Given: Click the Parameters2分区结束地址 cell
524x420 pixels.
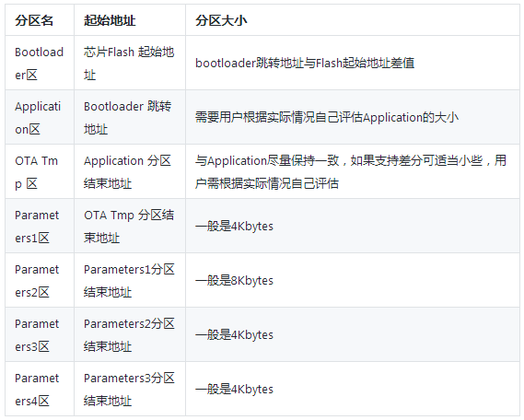Looking at the screenshot, I should pyautogui.click(x=130, y=334).
